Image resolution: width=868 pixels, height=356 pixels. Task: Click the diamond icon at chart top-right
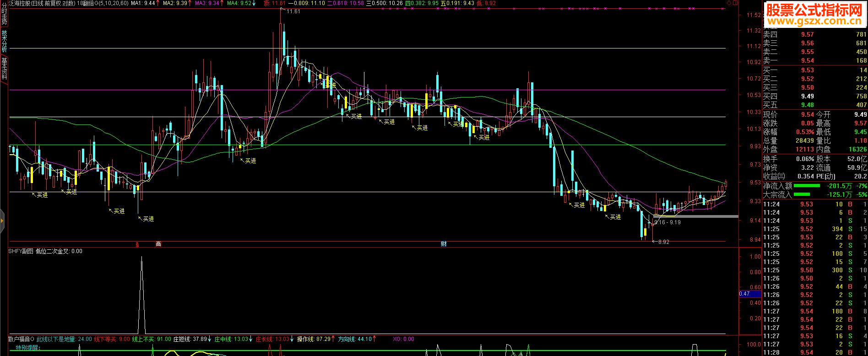729,3
